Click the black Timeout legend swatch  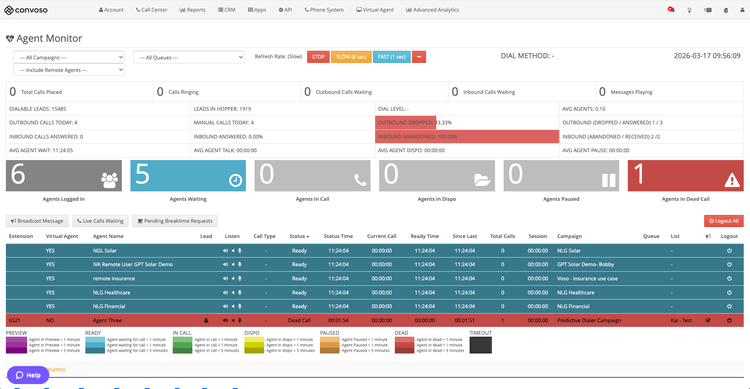[x=481, y=345]
